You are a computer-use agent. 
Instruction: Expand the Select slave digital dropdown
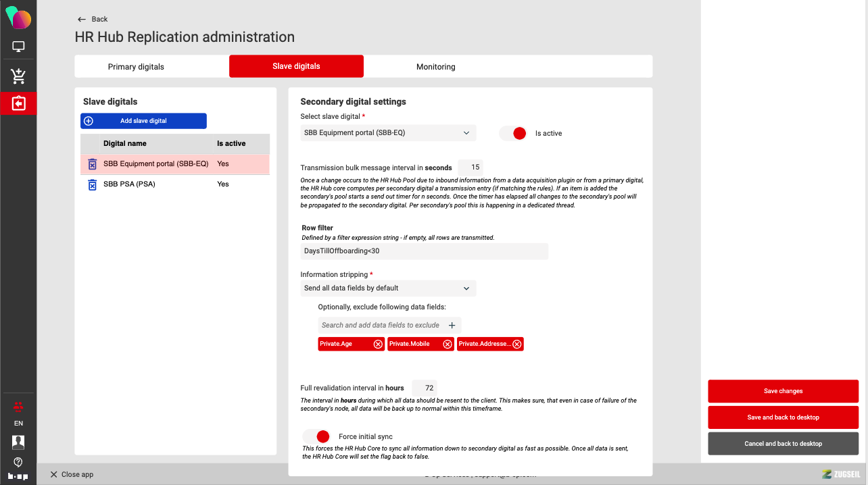click(387, 133)
